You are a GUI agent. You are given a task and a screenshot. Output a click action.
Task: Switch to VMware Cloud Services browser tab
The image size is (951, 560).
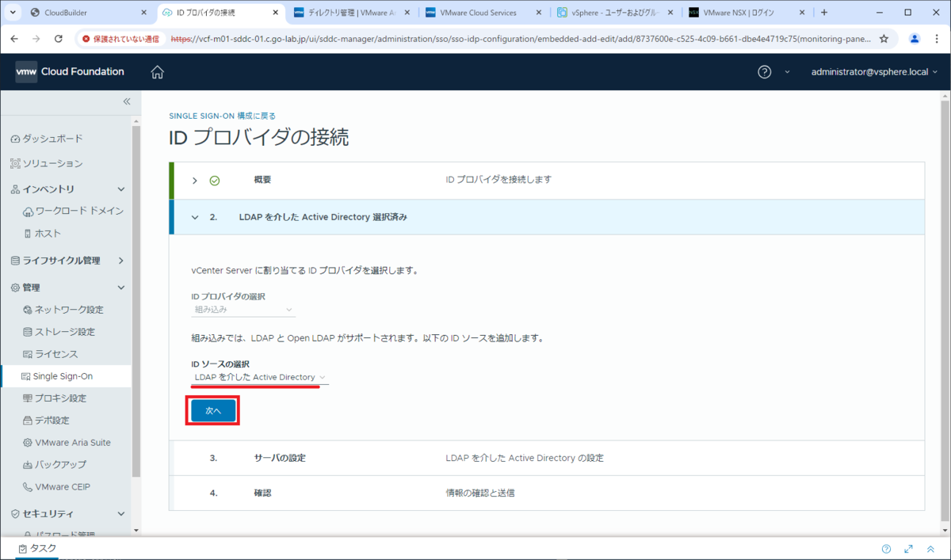483,13
